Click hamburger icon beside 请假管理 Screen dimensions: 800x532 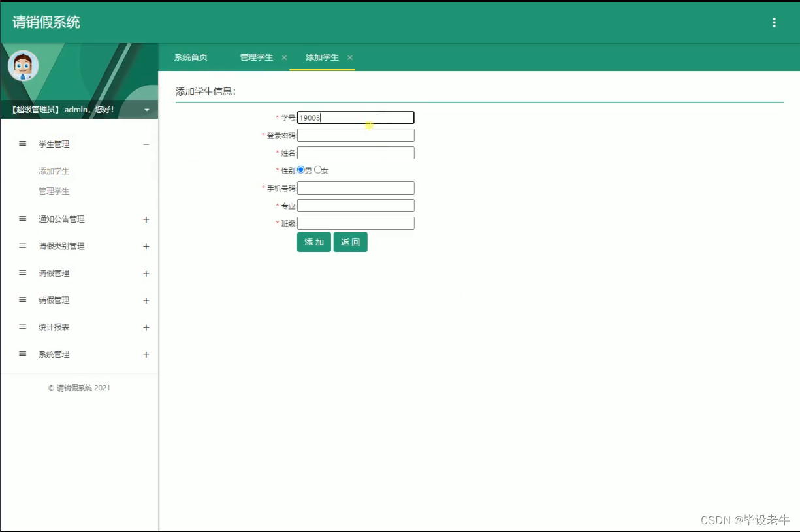[23, 273]
